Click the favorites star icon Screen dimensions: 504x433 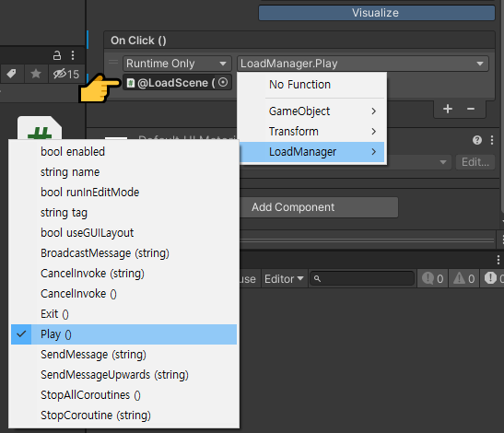coord(36,74)
